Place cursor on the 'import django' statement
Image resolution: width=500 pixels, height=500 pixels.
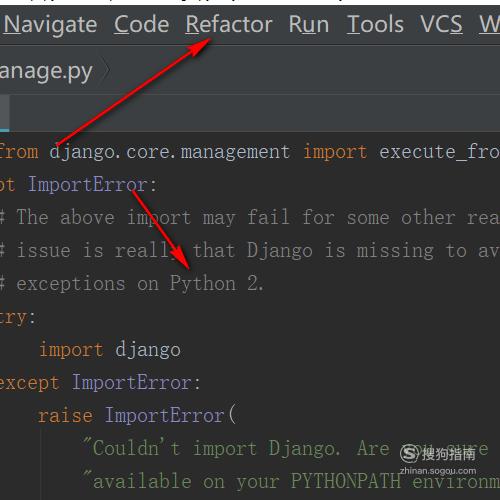click(110, 350)
